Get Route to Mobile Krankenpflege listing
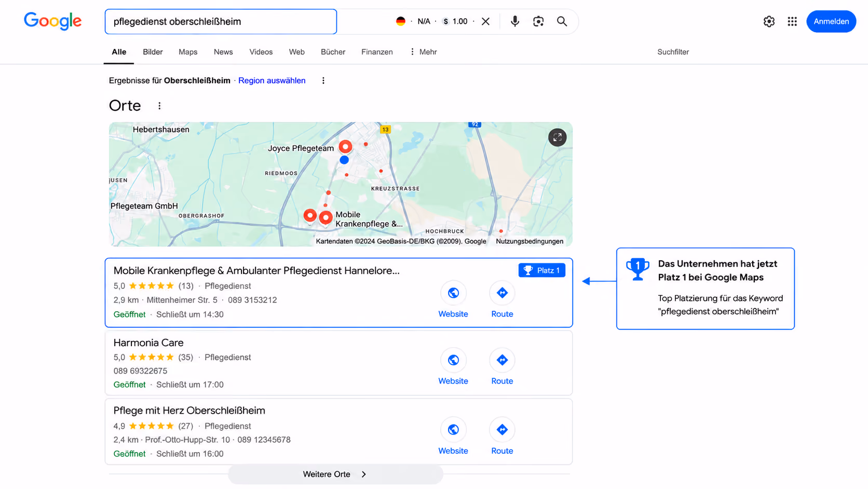This screenshot has height=489, width=868. [x=502, y=300]
